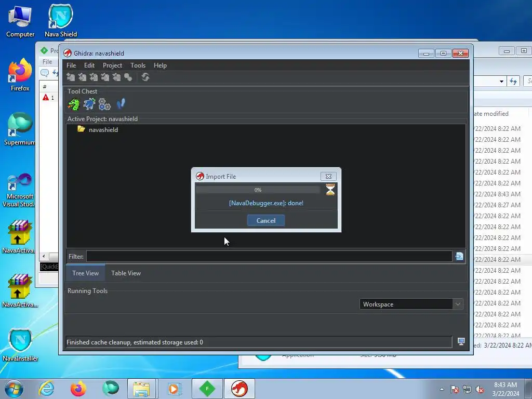Viewport: 532px width, 399px height.
Task: Open the Help menu
Action: (160, 65)
